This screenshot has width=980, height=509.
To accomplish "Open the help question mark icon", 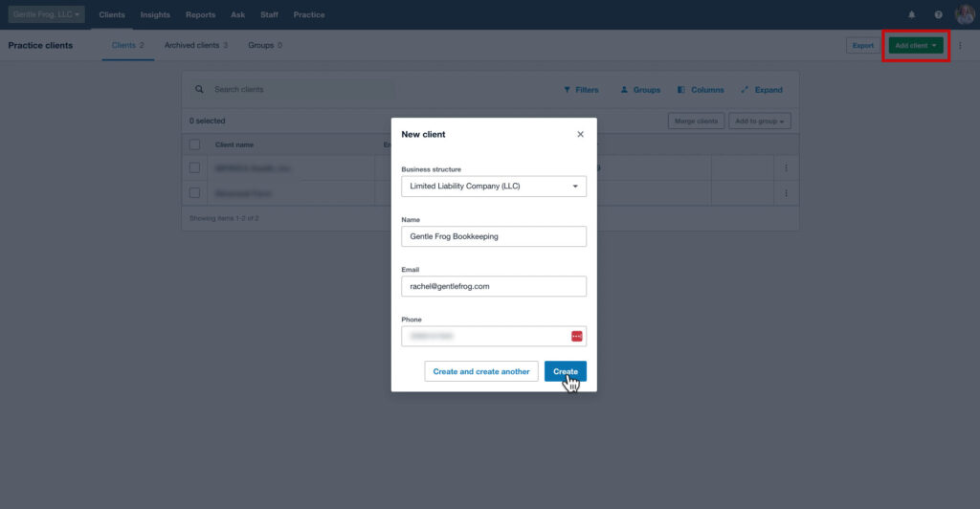I will [x=938, y=14].
